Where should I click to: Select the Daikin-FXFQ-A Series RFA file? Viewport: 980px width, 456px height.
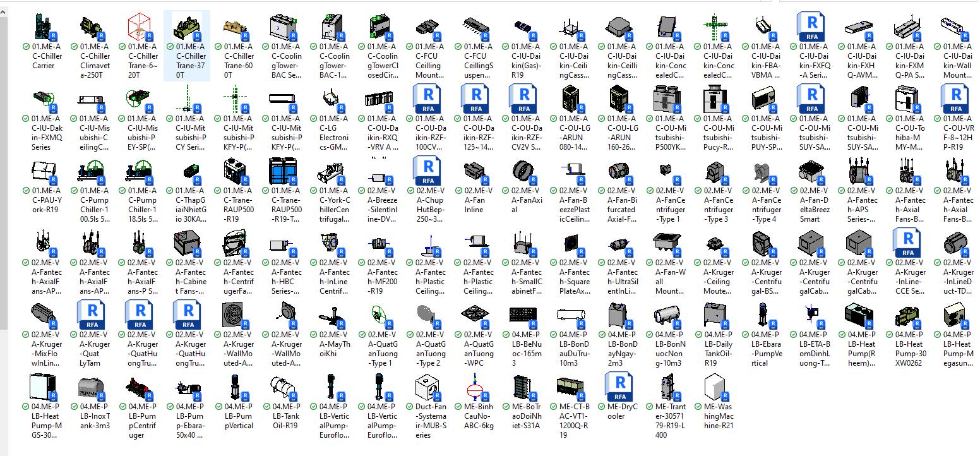pos(811,28)
